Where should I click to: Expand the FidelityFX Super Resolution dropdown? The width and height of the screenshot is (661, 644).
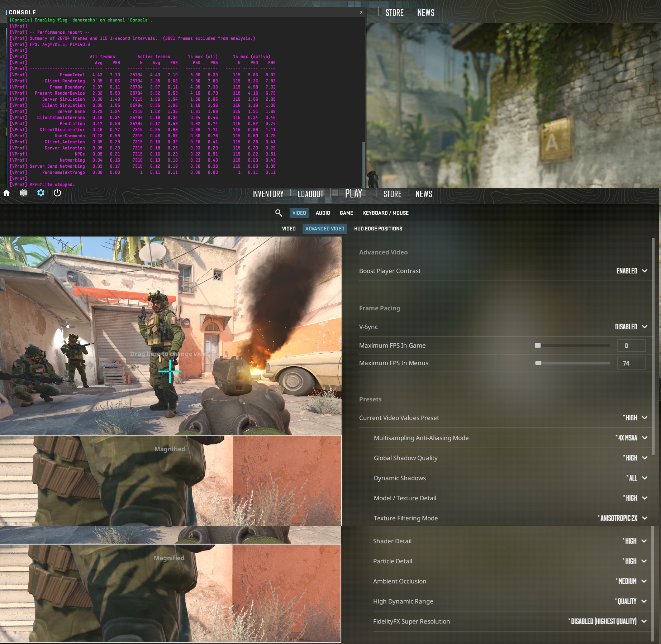607,621
